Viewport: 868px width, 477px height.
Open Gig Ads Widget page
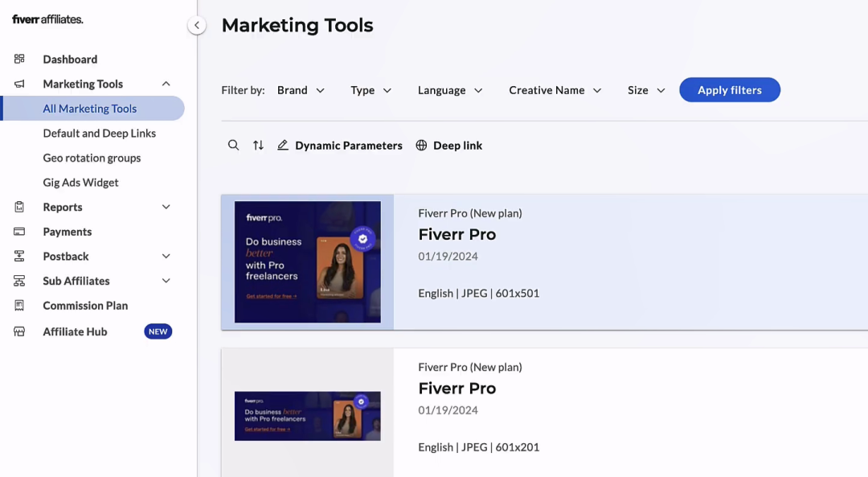point(81,183)
